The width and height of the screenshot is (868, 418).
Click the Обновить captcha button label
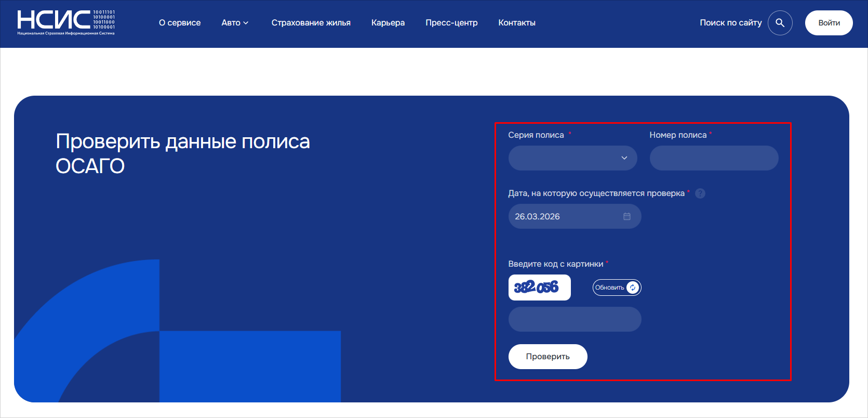click(609, 288)
